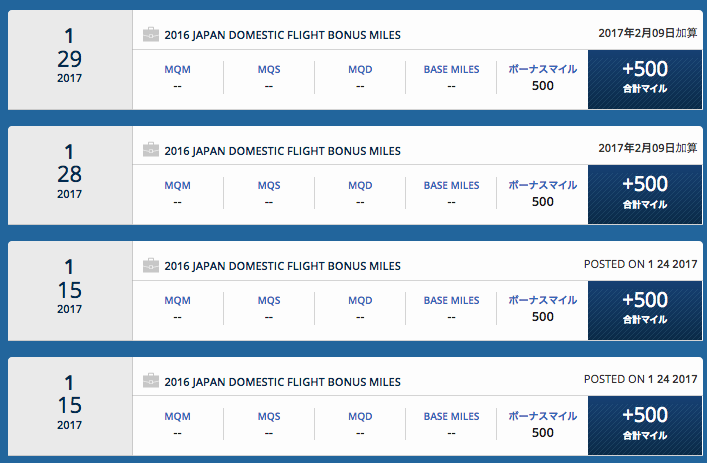The height and width of the screenshot is (463, 707).
Task: Click the MQM label in the January 29 entry
Action: (x=177, y=69)
